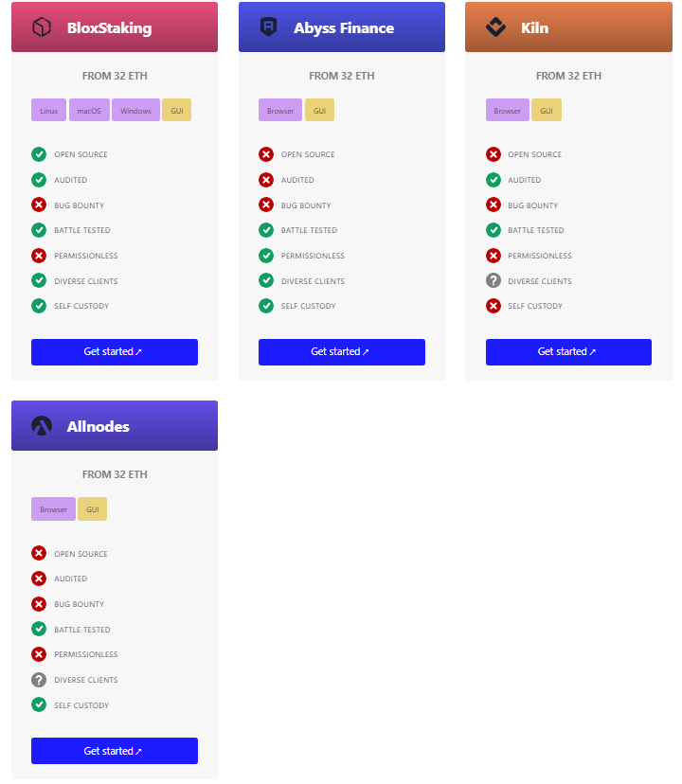Click the red cross next to Kiln Self Custody

(493, 306)
